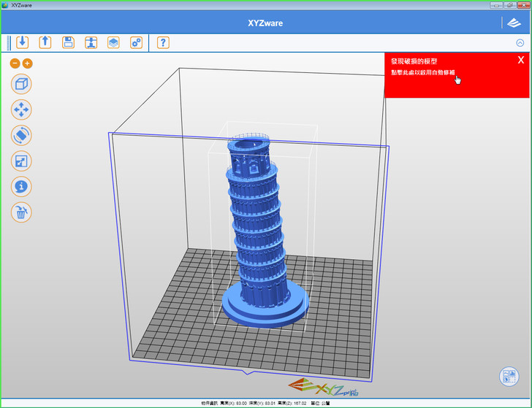Select the Scale/resize tool

[x=21, y=161]
